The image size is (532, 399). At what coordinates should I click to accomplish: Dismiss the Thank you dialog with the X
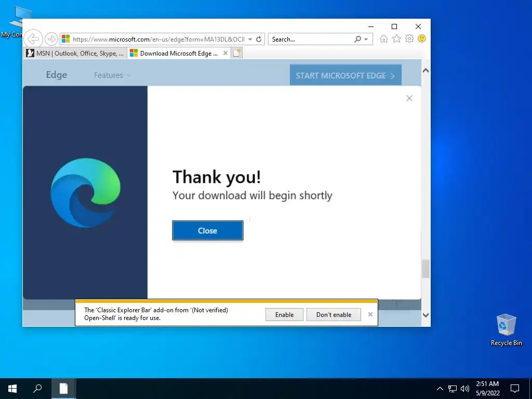[409, 98]
